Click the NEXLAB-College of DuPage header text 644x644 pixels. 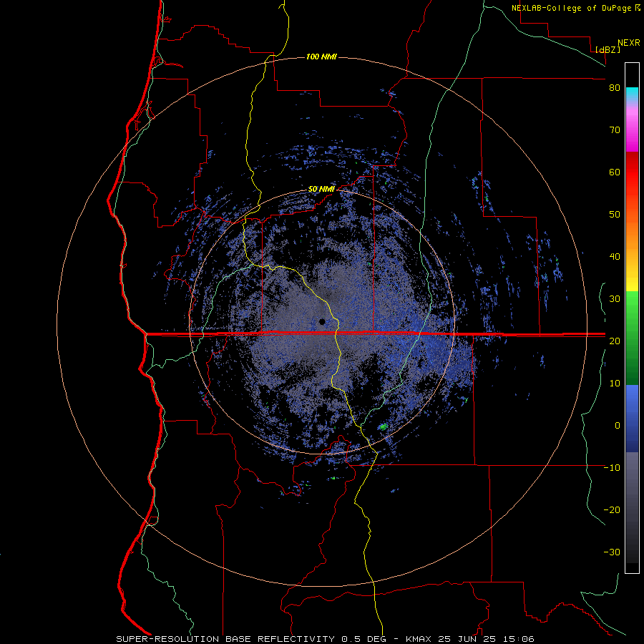pyautogui.click(x=572, y=8)
